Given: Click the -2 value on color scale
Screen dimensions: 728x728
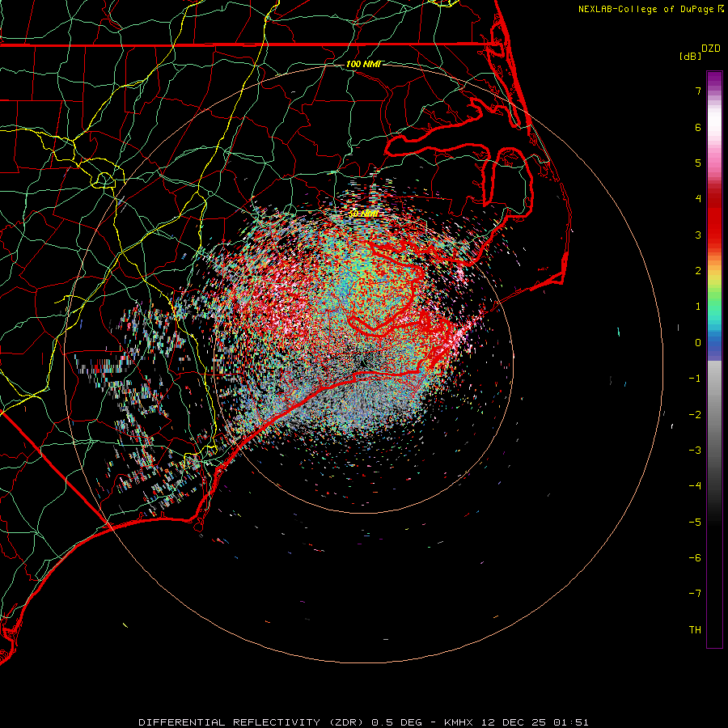Looking at the screenshot, I should pyautogui.click(x=695, y=415).
